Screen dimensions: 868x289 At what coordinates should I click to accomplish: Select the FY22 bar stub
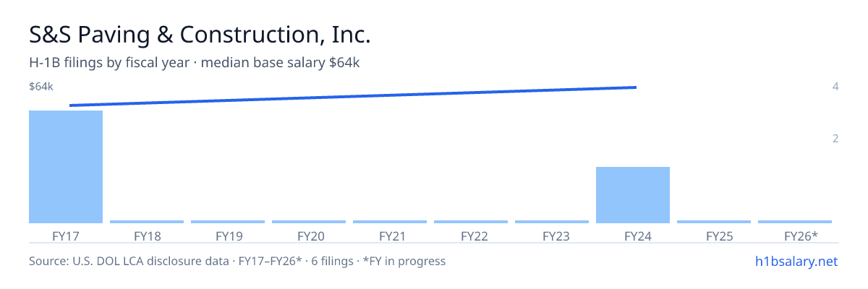point(471,222)
